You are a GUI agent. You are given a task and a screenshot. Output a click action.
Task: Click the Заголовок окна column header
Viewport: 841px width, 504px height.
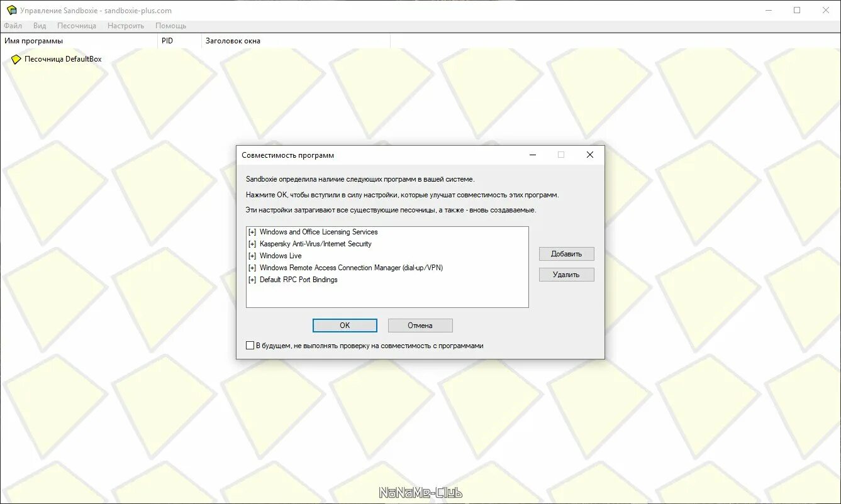[296, 41]
